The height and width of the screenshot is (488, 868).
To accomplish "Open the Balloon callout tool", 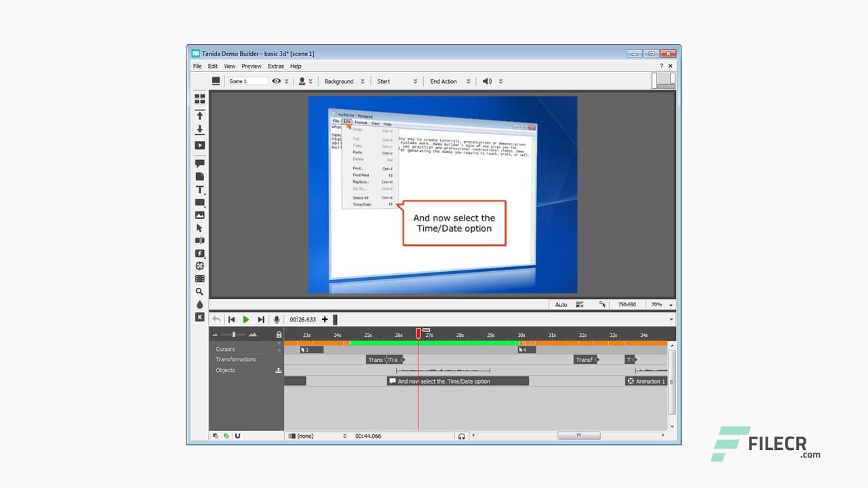I will 199,163.
